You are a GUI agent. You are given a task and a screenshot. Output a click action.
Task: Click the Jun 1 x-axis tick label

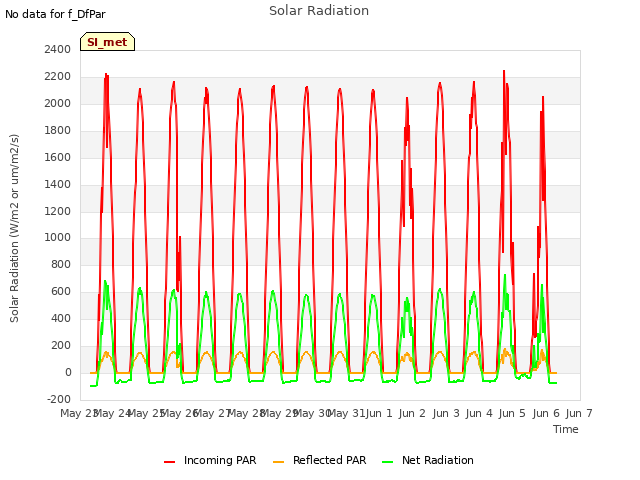379,413
